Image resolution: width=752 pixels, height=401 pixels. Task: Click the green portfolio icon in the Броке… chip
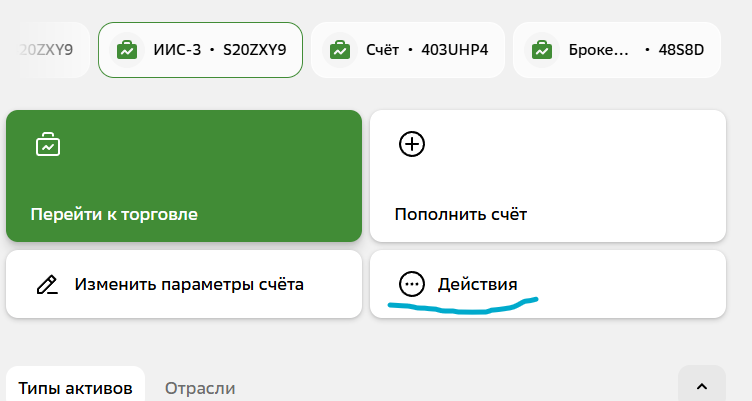pos(542,49)
